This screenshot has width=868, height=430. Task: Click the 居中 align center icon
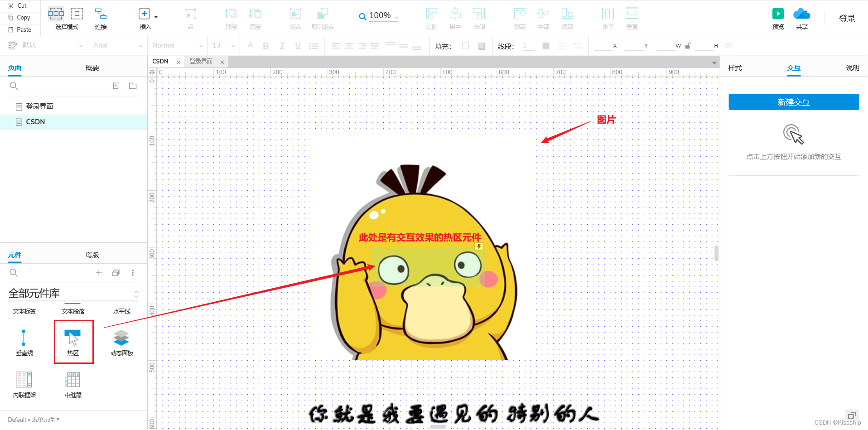coord(455,14)
